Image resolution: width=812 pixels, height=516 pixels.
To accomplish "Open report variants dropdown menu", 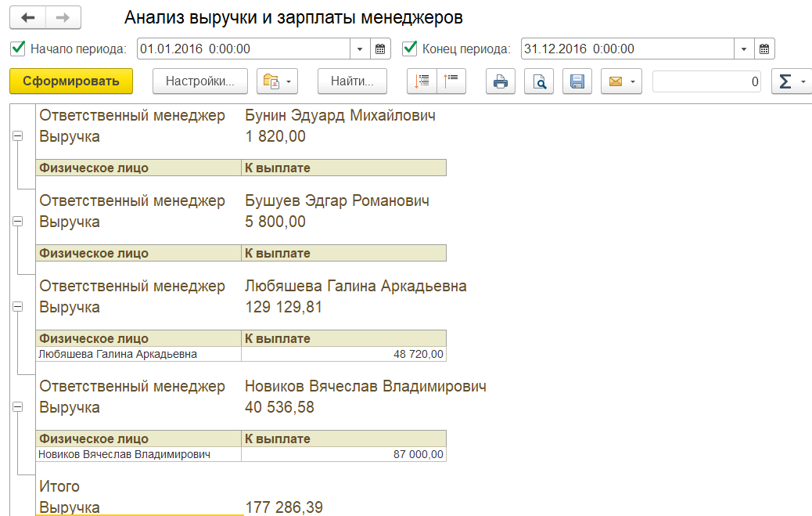I will [278, 81].
